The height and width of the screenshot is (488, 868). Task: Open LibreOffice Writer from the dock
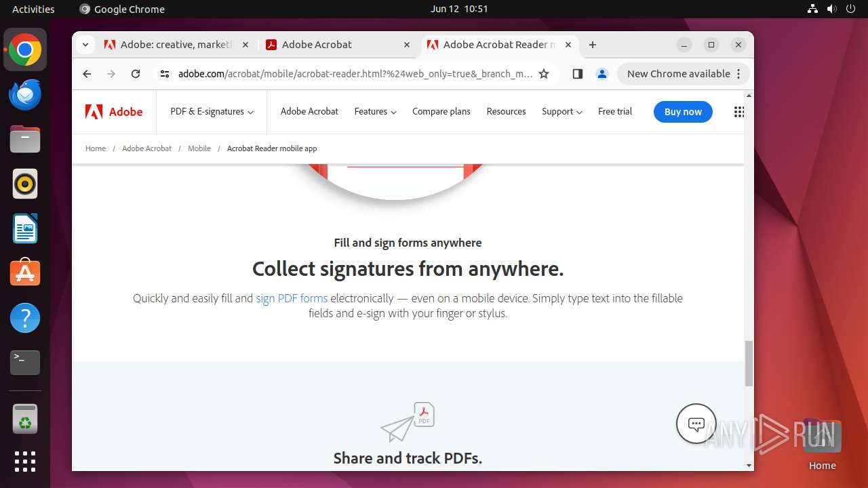click(25, 228)
